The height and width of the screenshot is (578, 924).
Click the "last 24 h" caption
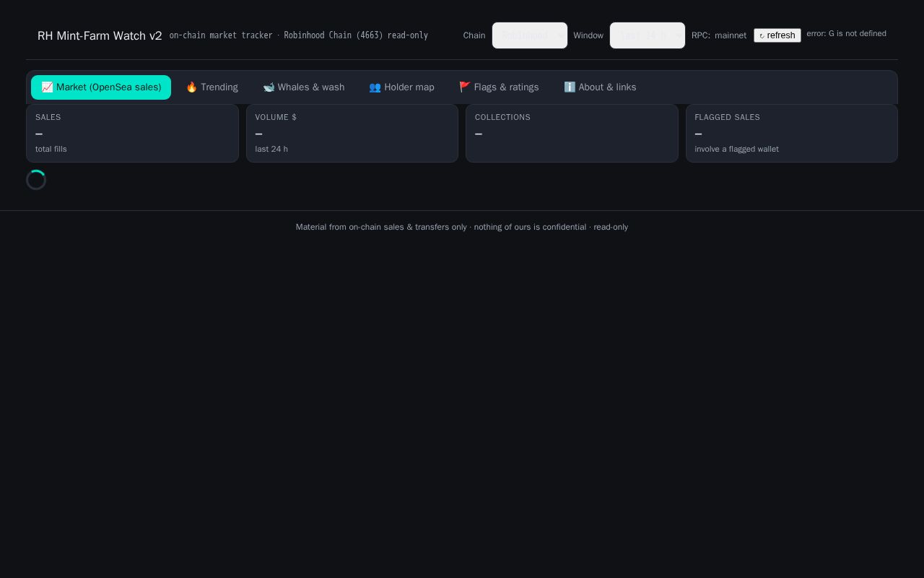271,149
